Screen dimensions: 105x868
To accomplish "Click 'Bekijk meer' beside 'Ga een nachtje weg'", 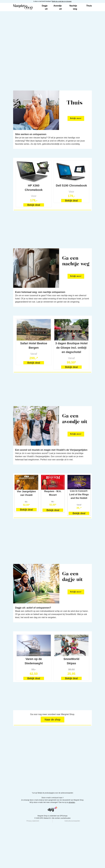I will 76,276.
